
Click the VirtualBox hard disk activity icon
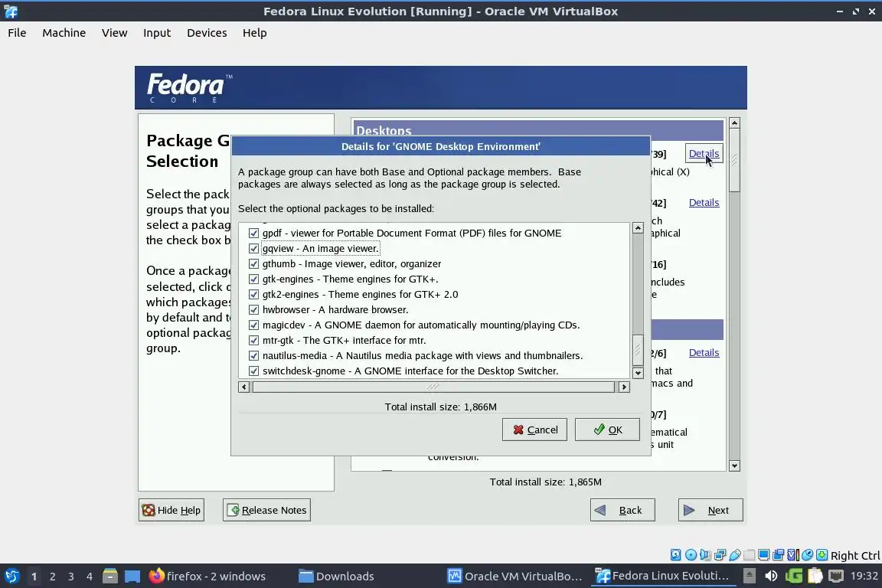coord(675,555)
